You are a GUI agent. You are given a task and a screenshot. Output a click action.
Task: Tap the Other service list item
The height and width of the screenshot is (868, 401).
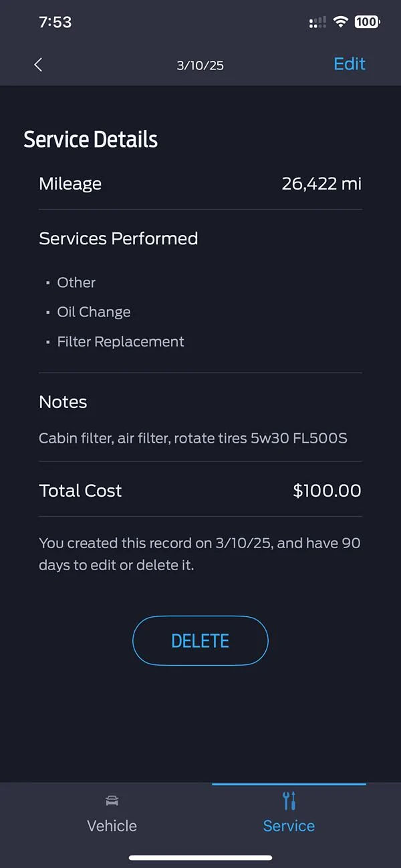(x=76, y=282)
